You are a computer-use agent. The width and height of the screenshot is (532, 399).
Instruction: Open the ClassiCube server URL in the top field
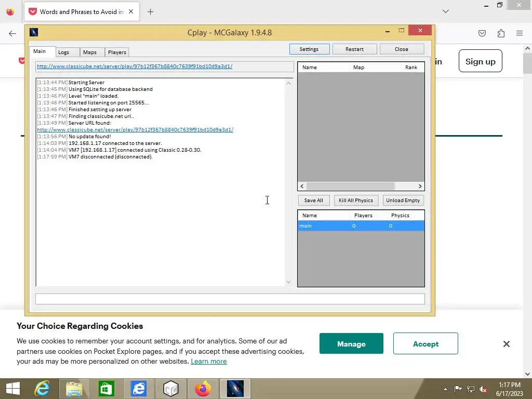coord(135,66)
